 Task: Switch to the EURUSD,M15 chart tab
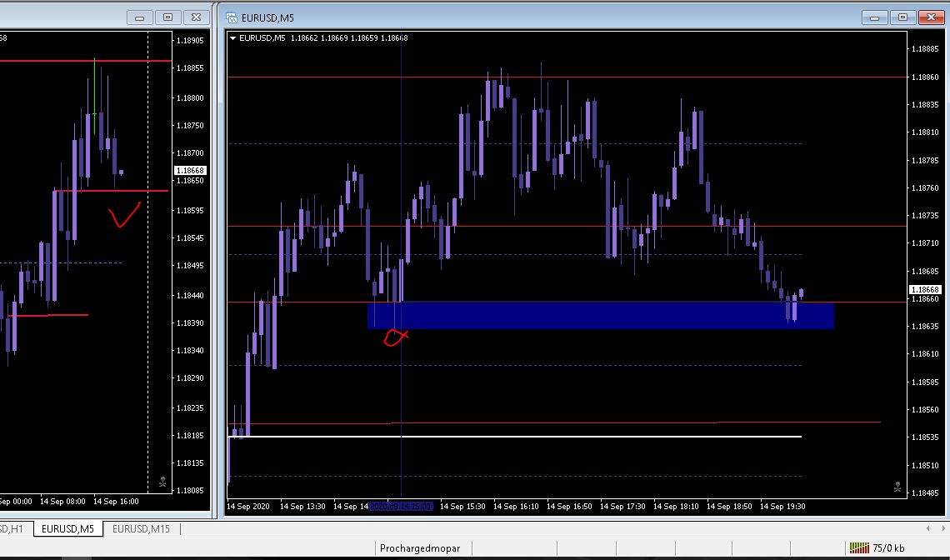tap(141, 528)
